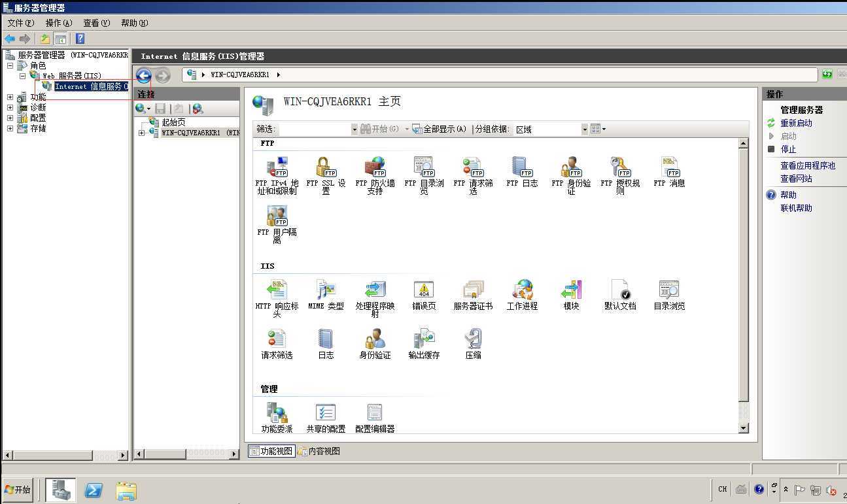
Task: Open the 帮助(H) menu
Action: point(135,23)
